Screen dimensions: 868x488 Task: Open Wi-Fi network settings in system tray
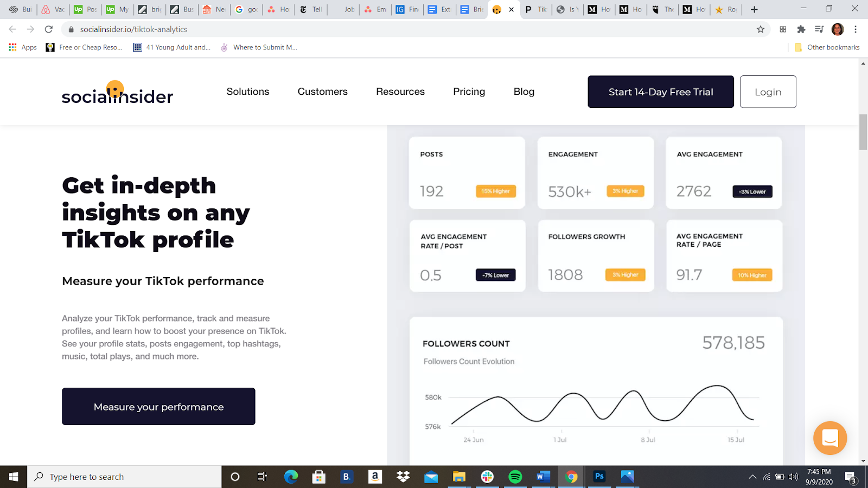click(x=767, y=477)
